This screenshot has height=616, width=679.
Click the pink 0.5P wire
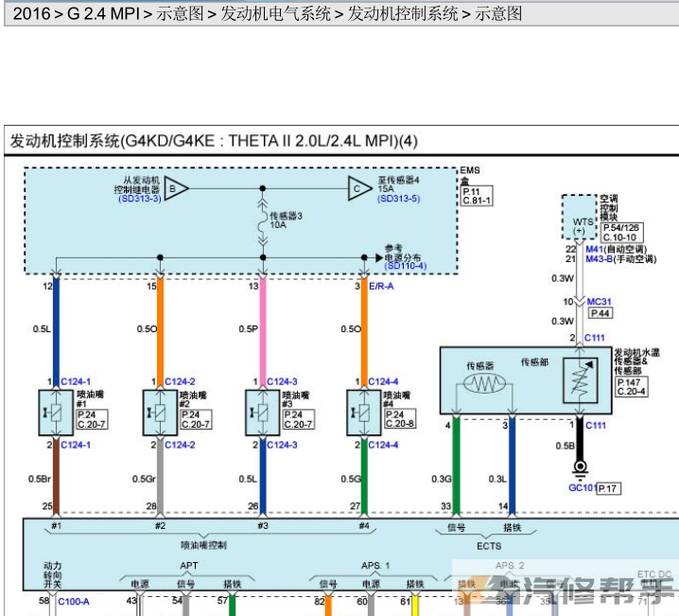[263, 334]
